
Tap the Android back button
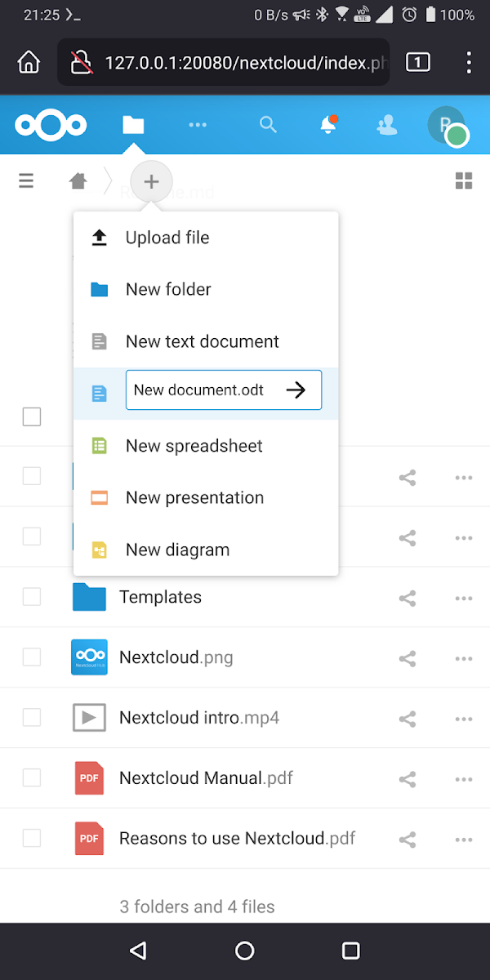click(138, 951)
